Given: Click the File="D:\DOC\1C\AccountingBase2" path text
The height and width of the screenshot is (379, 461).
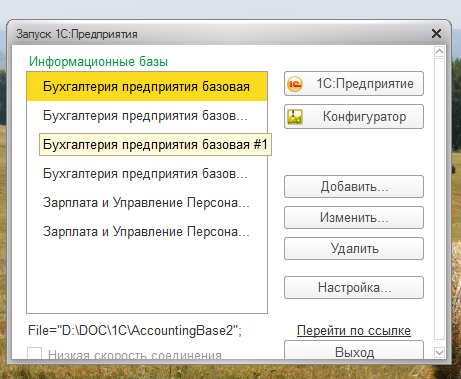Looking at the screenshot, I should click(135, 331).
